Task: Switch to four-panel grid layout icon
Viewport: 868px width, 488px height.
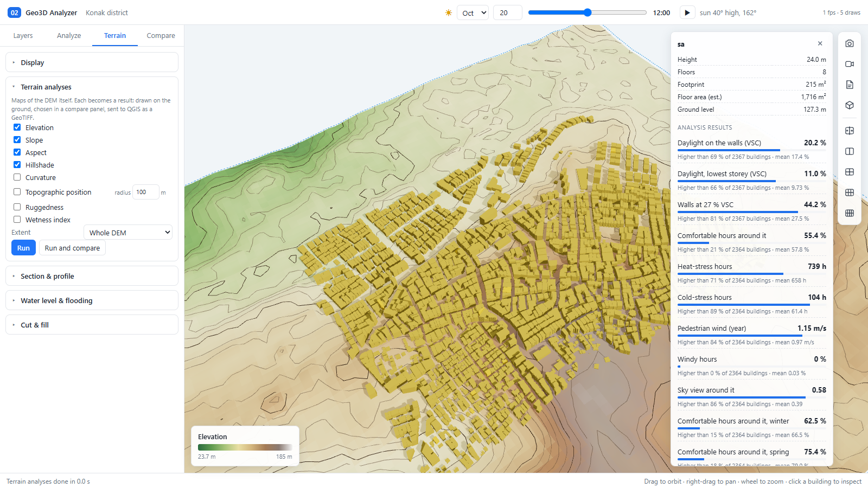Action: point(850,172)
